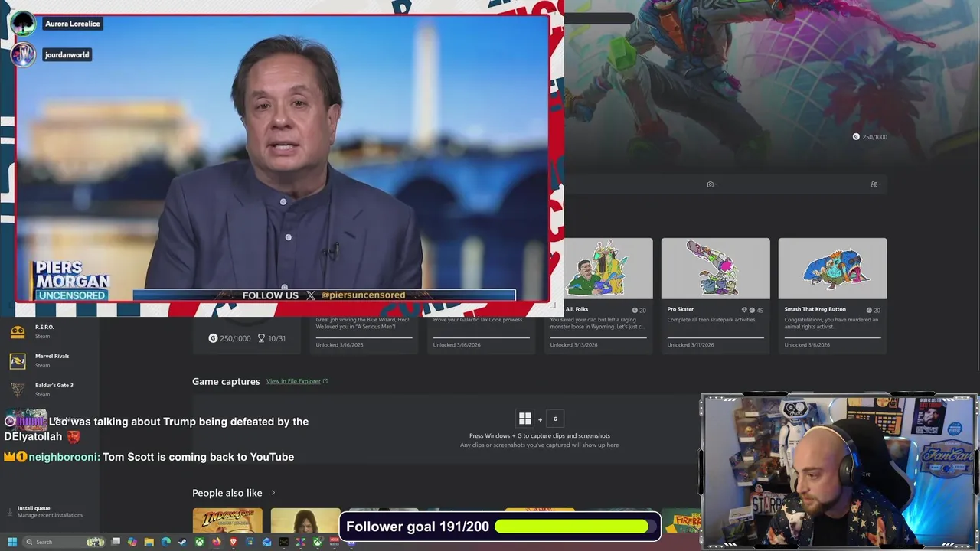Open Microsoft Edge from the taskbar

pos(165,542)
